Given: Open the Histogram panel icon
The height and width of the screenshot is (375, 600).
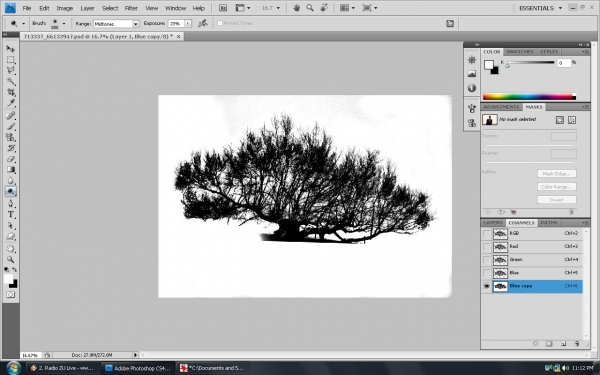Looking at the screenshot, I should coord(472,74).
